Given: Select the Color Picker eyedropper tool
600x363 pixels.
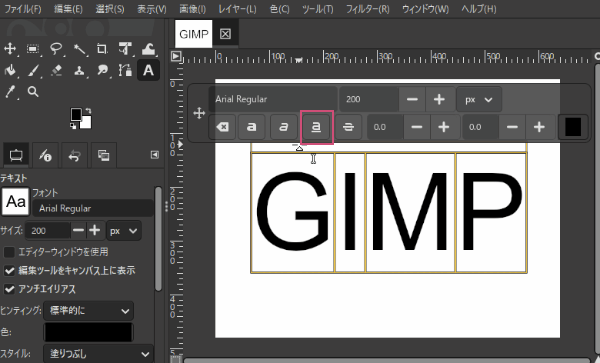Looking at the screenshot, I should pos(10,92).
